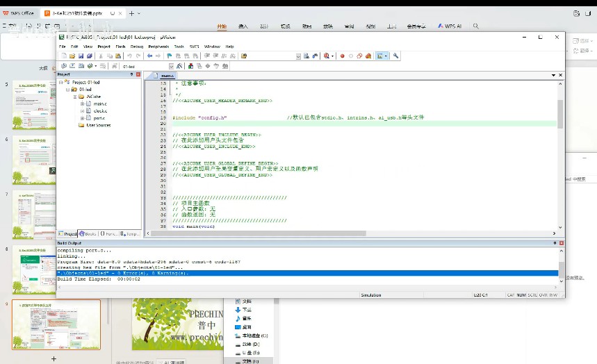Click the Navigate Backwards blue arrow
Screen dimensions: 597x364
[149, 56]
